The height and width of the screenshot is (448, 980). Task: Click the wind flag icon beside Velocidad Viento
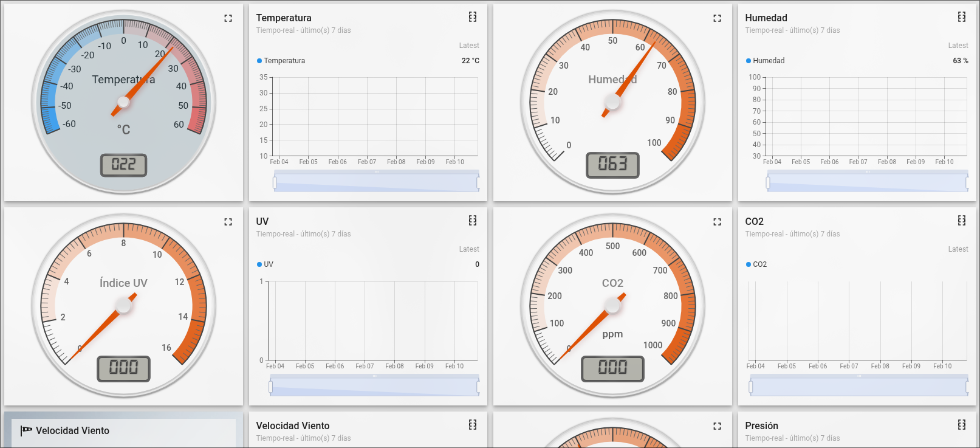click(26, 430)
